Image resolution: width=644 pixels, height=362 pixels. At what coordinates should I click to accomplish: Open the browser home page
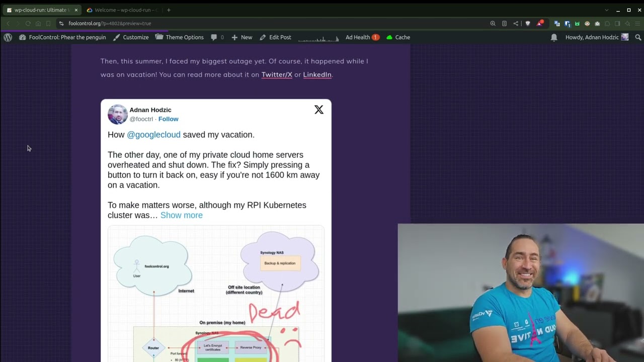38,23
